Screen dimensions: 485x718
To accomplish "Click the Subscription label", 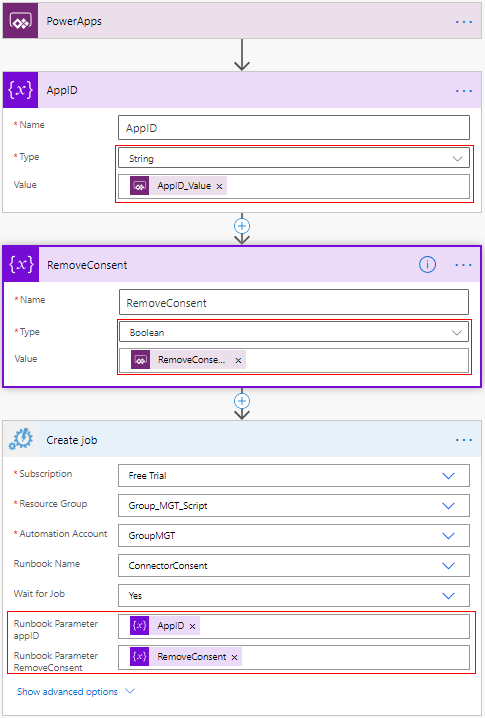I will (46, 473).
